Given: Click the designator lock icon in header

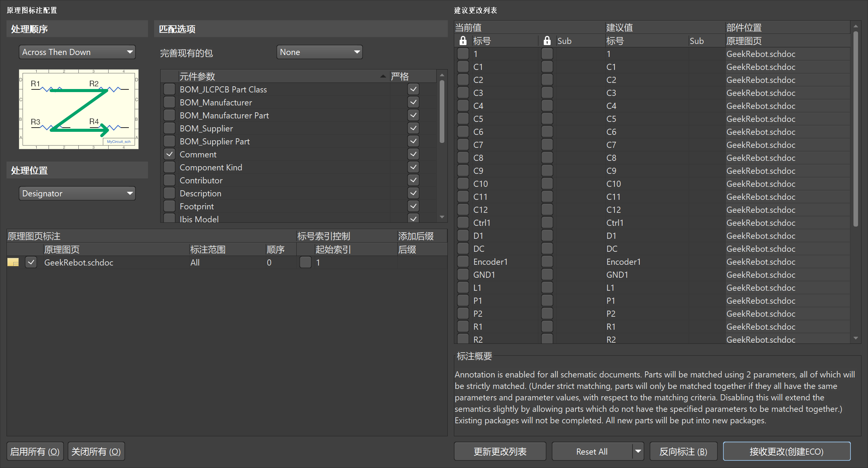Looking at the screenshot, I should [x=463, y=41].
